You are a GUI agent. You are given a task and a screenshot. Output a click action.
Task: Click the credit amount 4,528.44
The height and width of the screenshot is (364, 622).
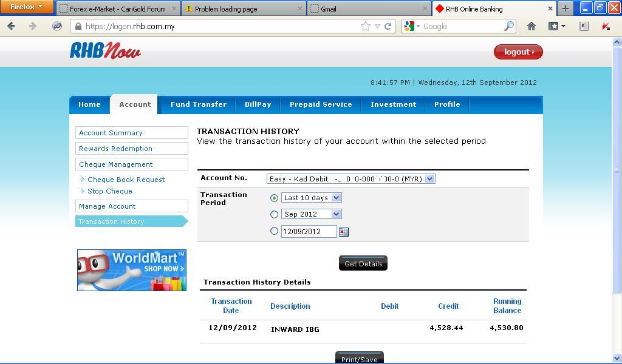446,328
